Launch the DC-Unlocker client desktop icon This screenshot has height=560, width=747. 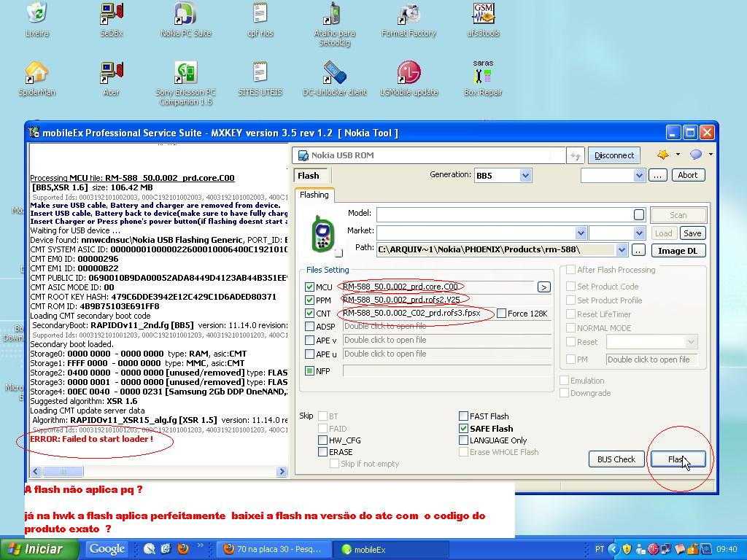334,79
